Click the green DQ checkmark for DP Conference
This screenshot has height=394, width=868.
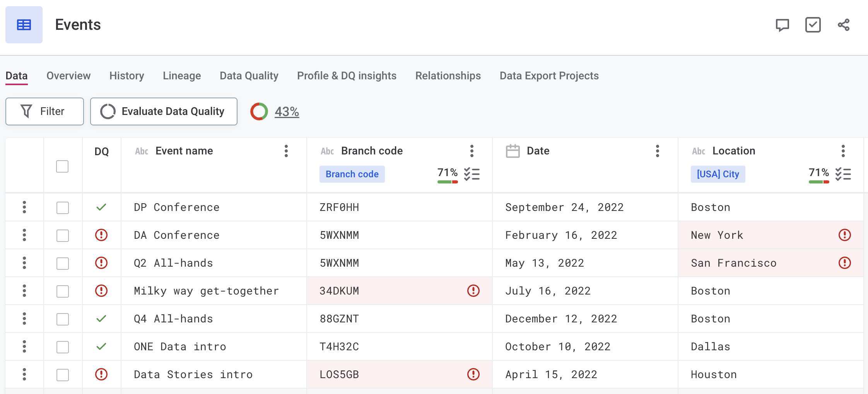pyautogui.click(x=101, y=207)
